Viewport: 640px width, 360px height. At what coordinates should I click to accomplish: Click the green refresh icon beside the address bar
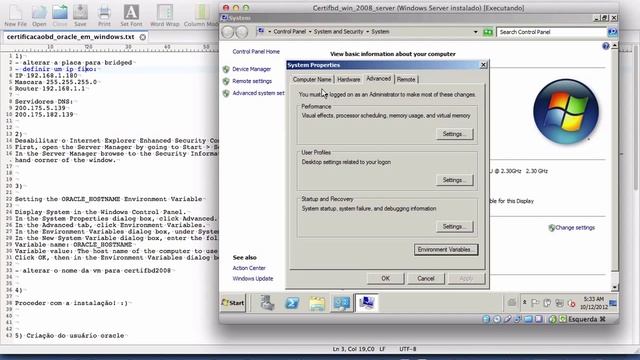[488, 32]
